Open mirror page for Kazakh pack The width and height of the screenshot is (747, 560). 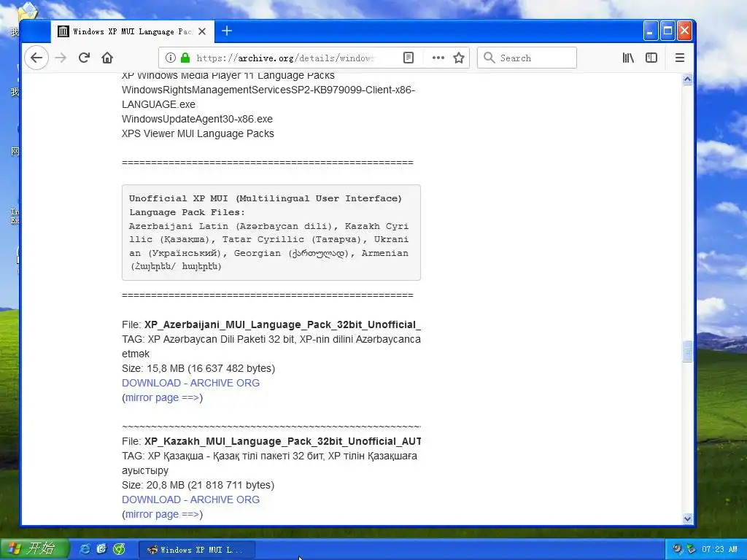163,514
